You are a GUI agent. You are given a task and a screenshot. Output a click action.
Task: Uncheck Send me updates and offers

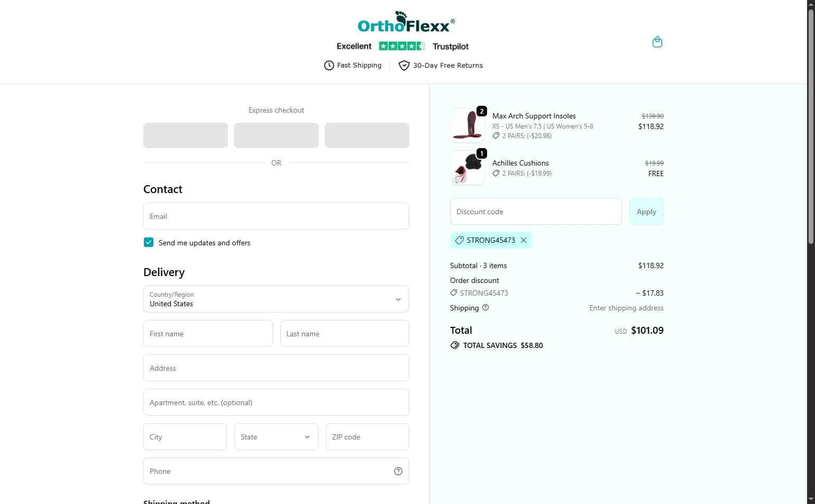pyautogui.click(x=149, y=242)
